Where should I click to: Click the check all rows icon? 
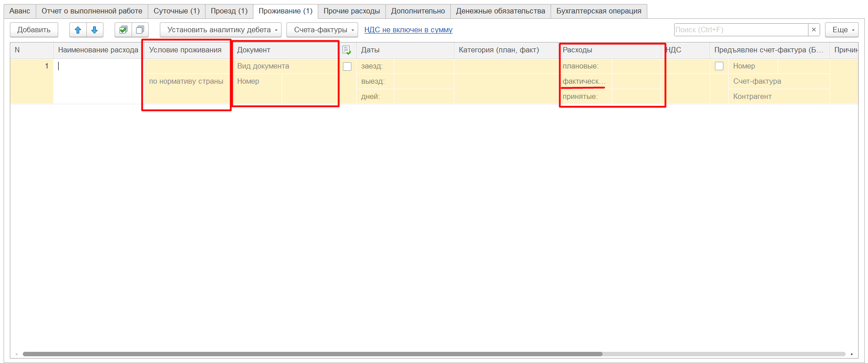point(123,30)
